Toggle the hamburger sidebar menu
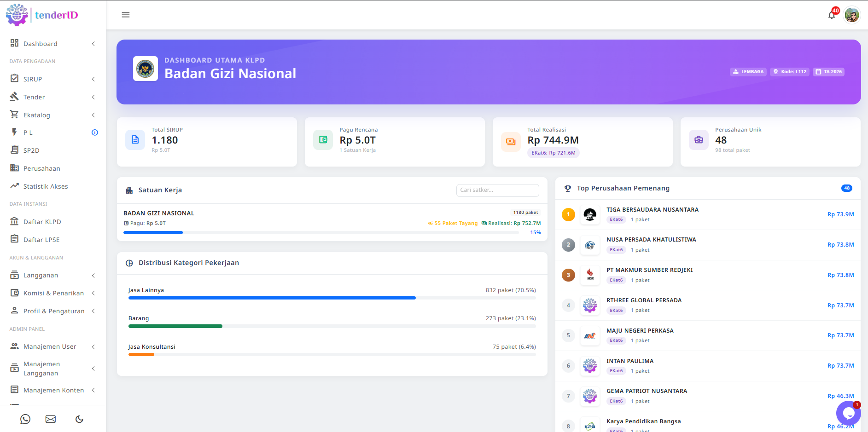The image size is (868, 432). (x=125, y=15)
